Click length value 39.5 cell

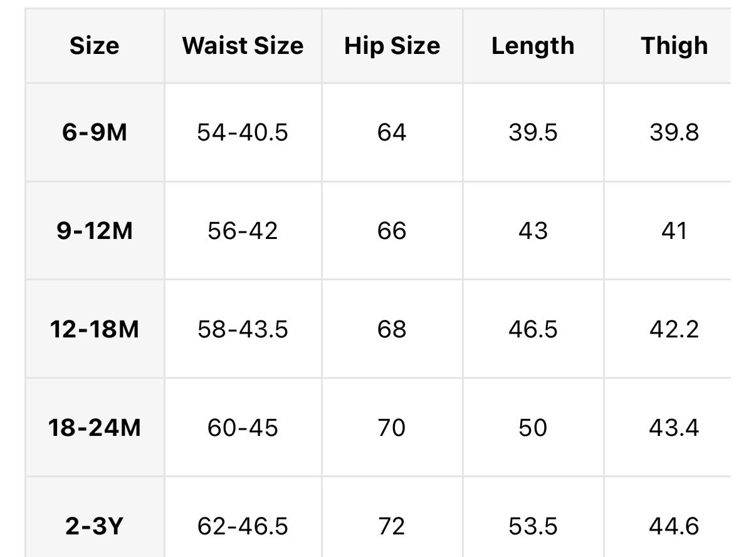coord(533,132)
